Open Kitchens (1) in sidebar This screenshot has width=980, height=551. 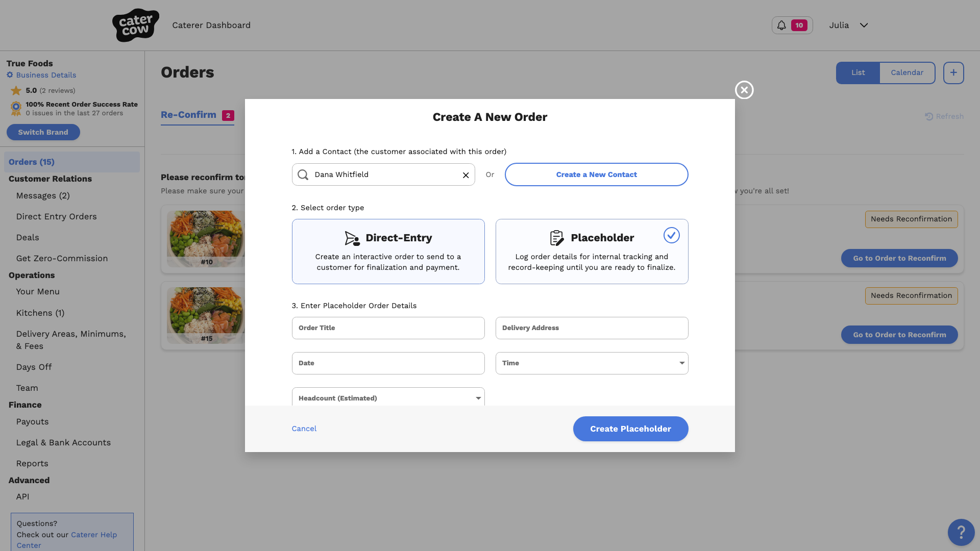tap(40, 313)
